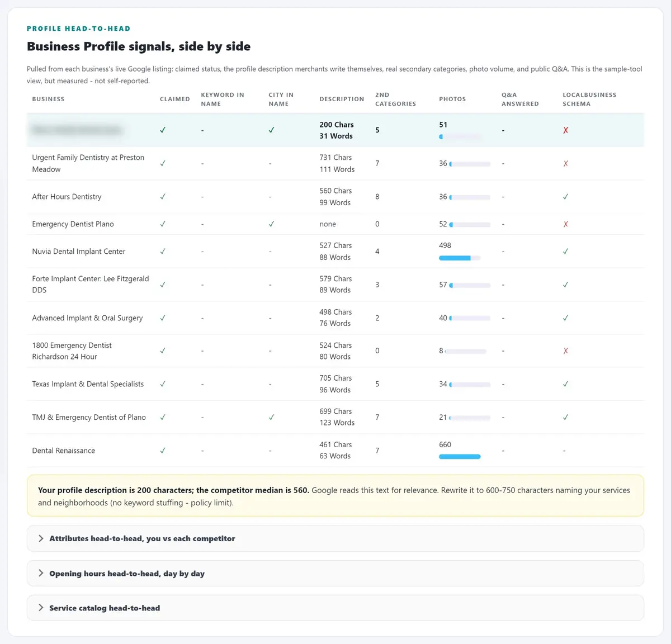
Task: Click the BUSINESS column header
Action: pyautogui.click(x=48, y=99)
